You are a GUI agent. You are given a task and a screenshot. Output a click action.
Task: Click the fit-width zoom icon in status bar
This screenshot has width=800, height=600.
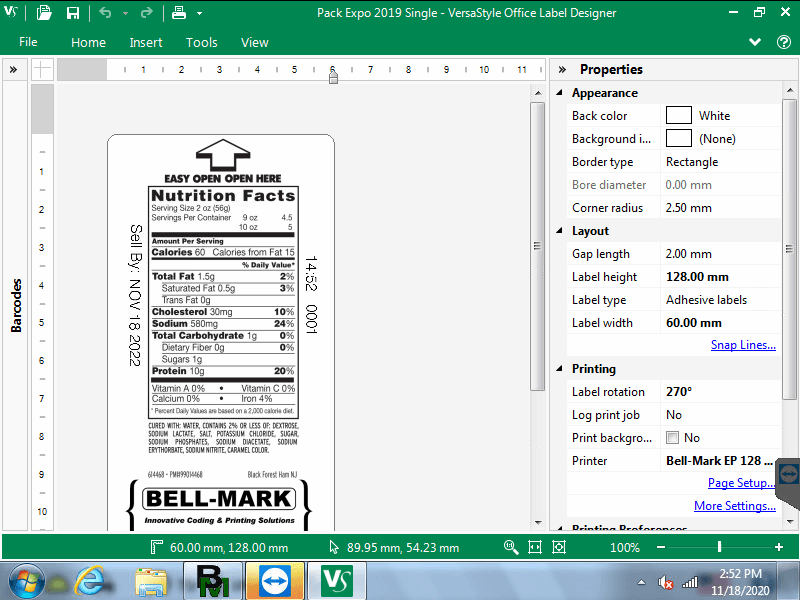[x=535, y=547]
